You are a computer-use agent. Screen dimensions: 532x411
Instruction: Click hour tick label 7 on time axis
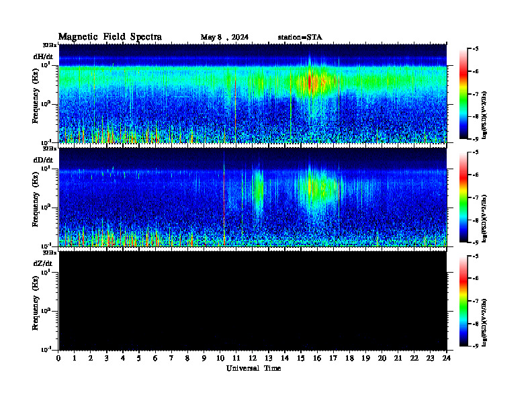171,359
